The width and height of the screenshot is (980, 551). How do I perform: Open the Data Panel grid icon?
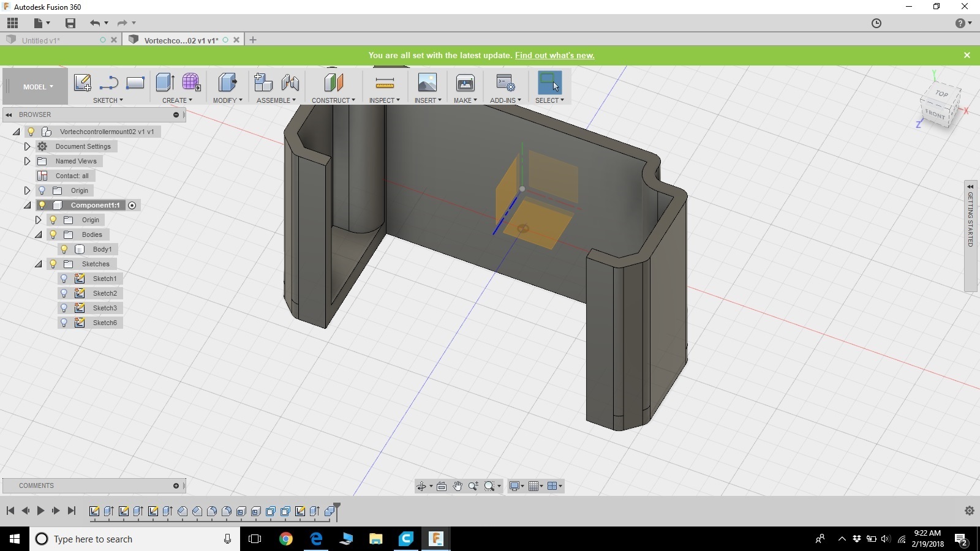[12, 23]
